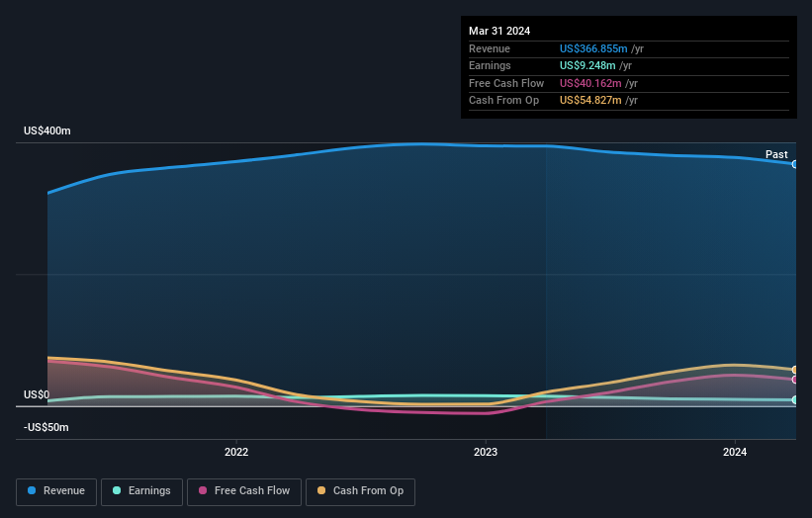Click the US$40.162m free cash flow value
812x518 pixels.
(x=590, y=83)
